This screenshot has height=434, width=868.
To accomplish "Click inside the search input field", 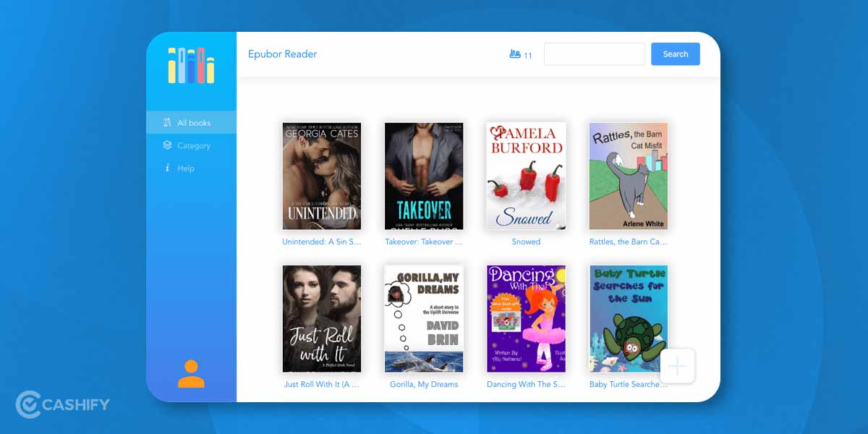I will (594, 54).
